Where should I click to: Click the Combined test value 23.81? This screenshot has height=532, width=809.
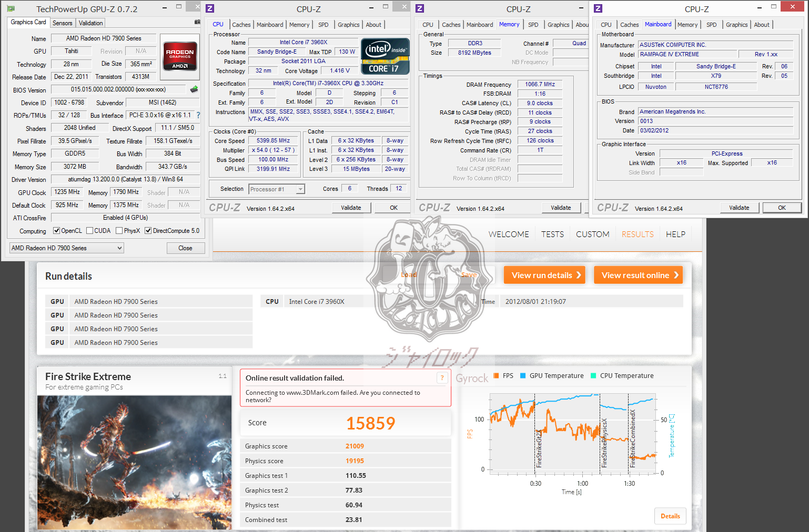point(353,519)
